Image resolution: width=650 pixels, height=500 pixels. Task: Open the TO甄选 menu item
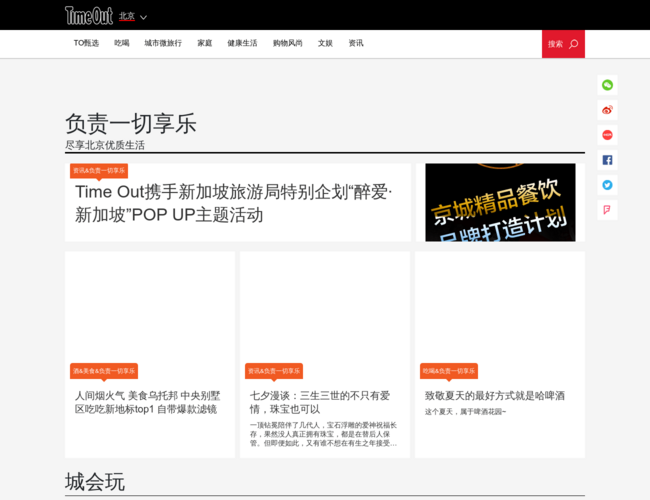86,44
